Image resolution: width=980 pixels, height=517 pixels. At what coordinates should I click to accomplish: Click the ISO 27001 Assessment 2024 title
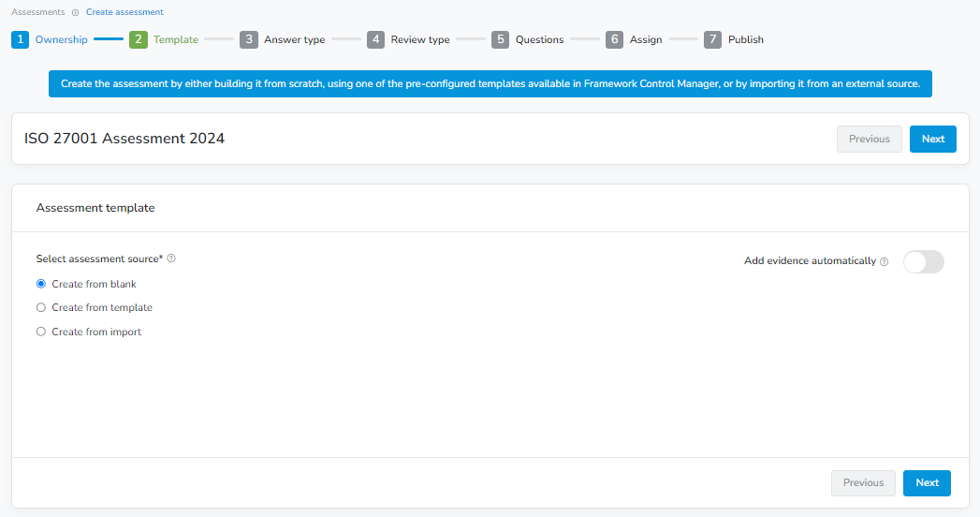tap(124, 139)
